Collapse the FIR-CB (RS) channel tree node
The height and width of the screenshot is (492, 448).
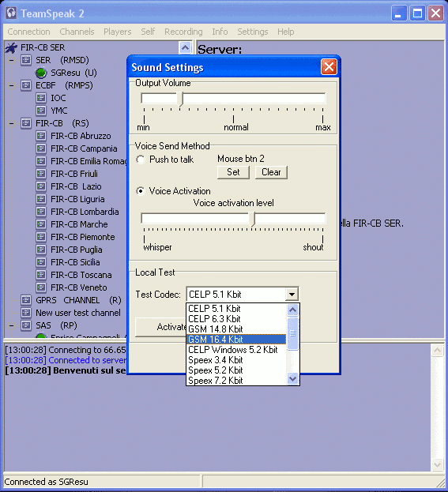[x=12, y=123]
